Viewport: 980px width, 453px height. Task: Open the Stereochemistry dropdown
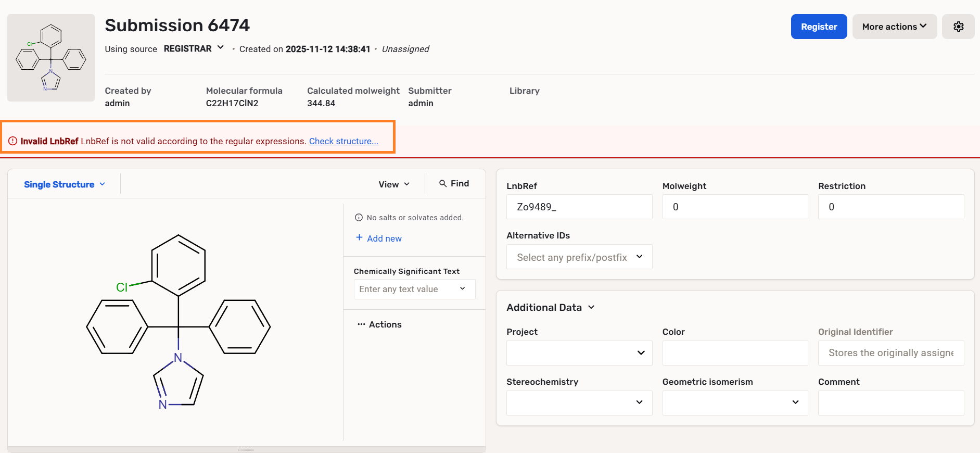(579, 403)
